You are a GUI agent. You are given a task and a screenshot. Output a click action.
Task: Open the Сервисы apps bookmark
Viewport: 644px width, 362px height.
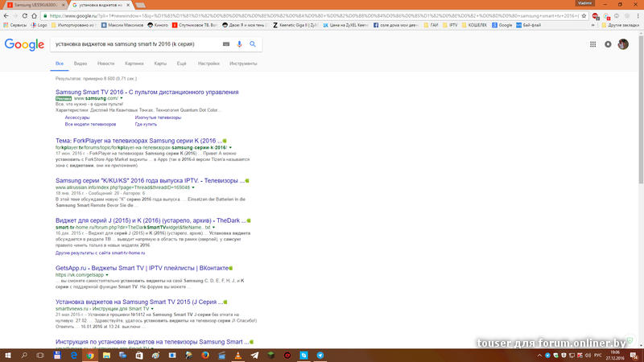coord(14,25)
